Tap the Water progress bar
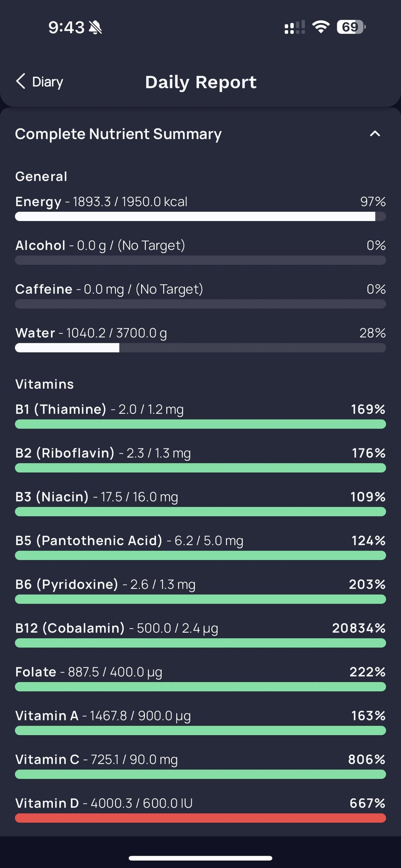 pyautogui.click(x=200, y=348)
